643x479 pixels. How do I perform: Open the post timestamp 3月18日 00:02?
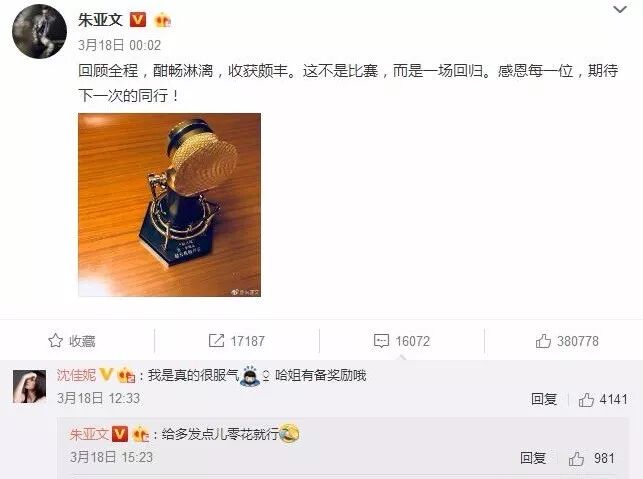119,45
